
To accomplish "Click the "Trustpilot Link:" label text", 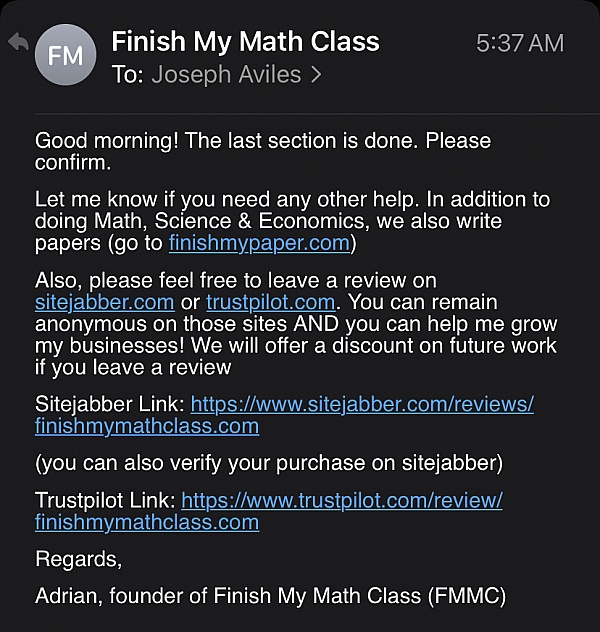I will coord(104,500).
